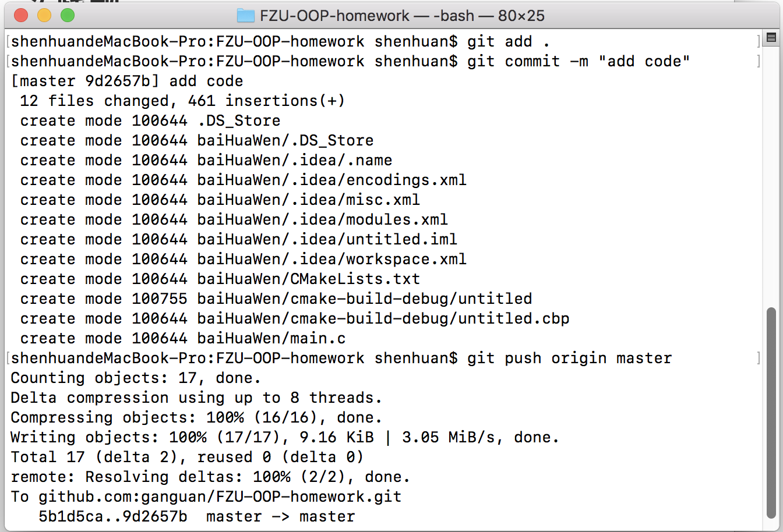Zoom the window with the green button

(68, 16)
